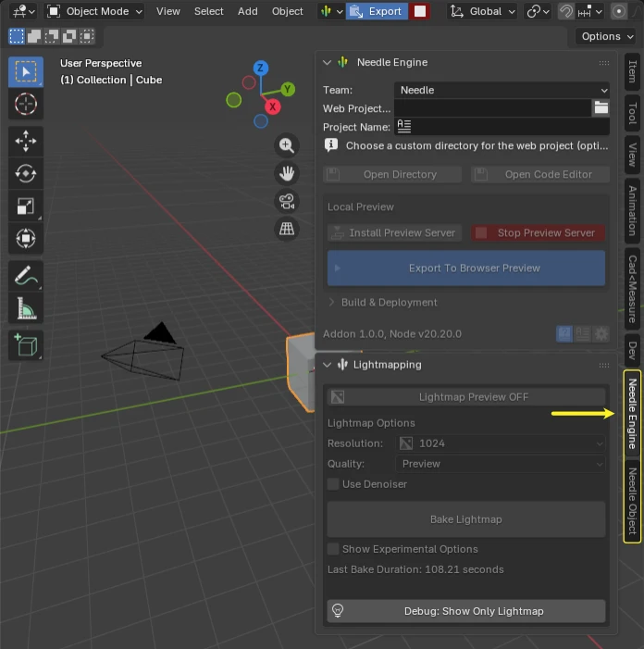Select the Annotate tool
The height and width of the screenshot is (649, 644).
pos(26,276)
